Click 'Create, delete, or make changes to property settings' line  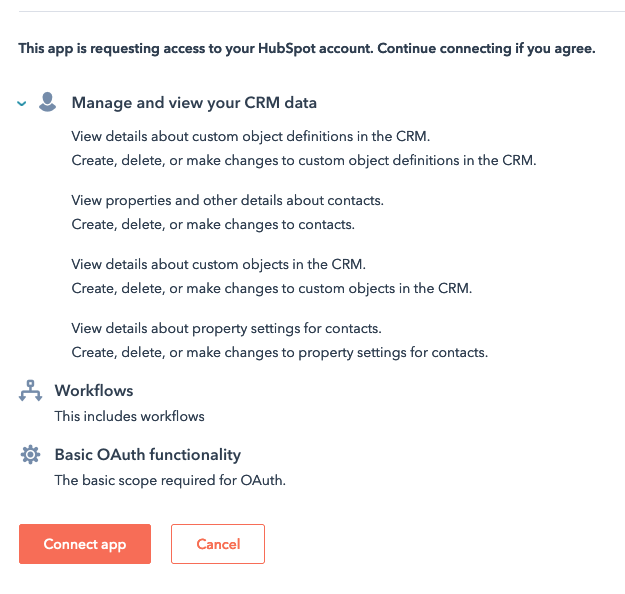point(280,352)
